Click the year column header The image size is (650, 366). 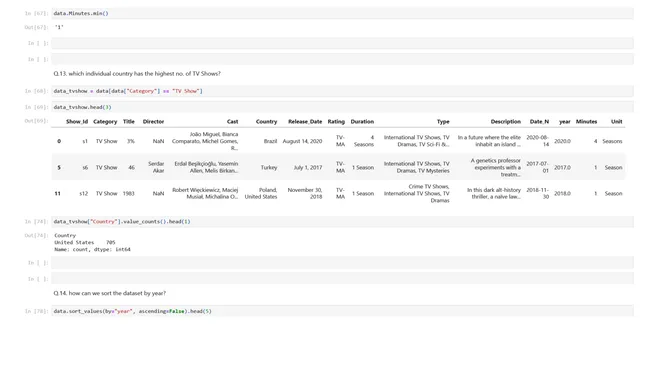[565, 121]
